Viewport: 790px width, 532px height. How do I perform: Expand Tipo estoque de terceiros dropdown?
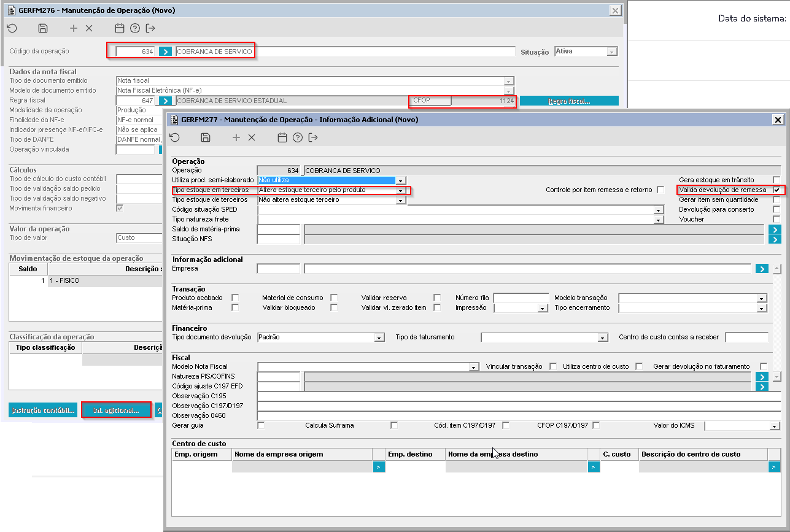coord(401,200)
